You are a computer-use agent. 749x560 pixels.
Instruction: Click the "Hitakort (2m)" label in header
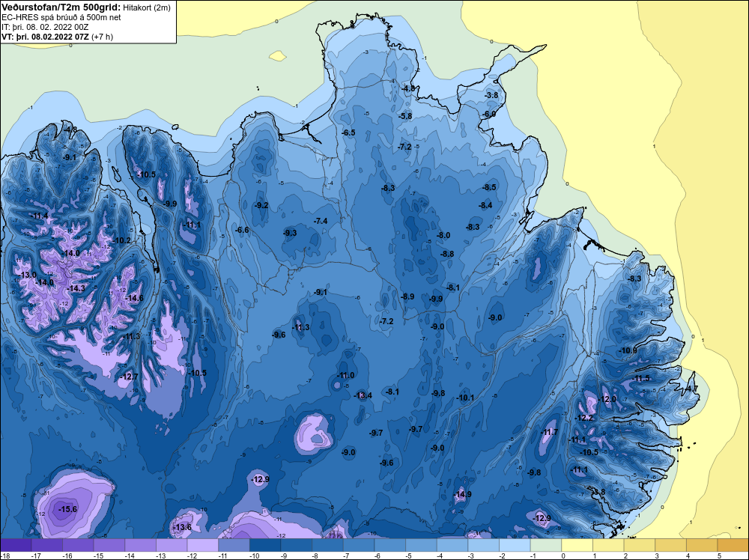pyautogui.click(x=146, y=7)
